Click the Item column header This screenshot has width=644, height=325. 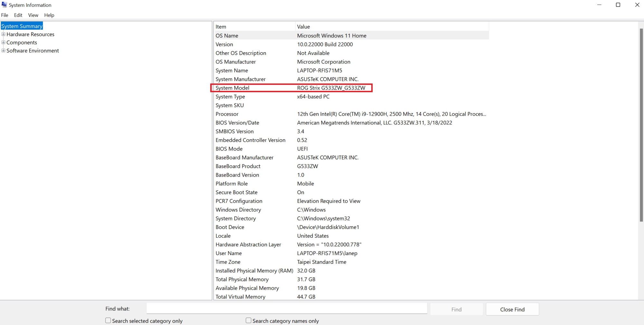254,27
